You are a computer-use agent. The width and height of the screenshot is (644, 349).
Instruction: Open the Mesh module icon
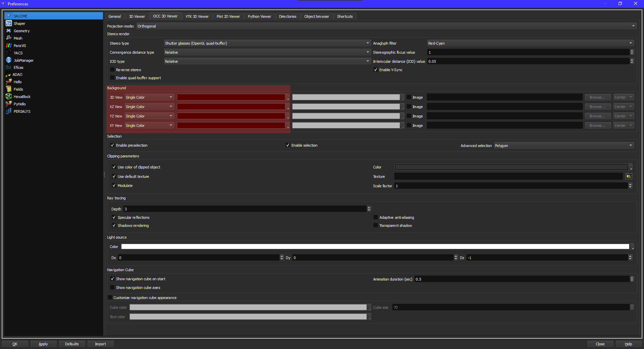(x=9, y=38)
